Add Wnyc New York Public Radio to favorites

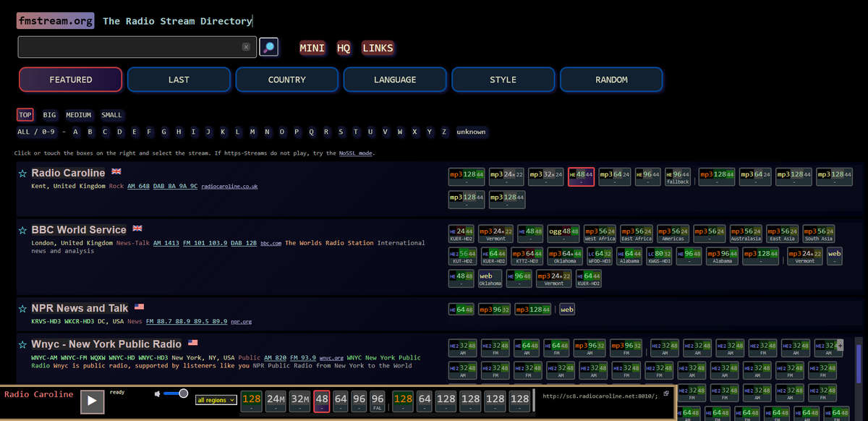coord(22,344)
